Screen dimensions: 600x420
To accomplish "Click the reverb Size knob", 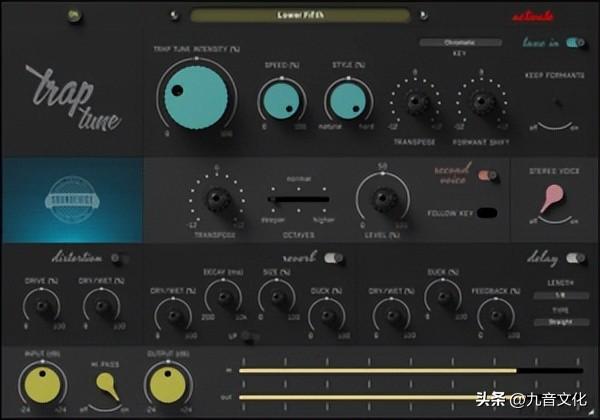I will click(277, 297).
